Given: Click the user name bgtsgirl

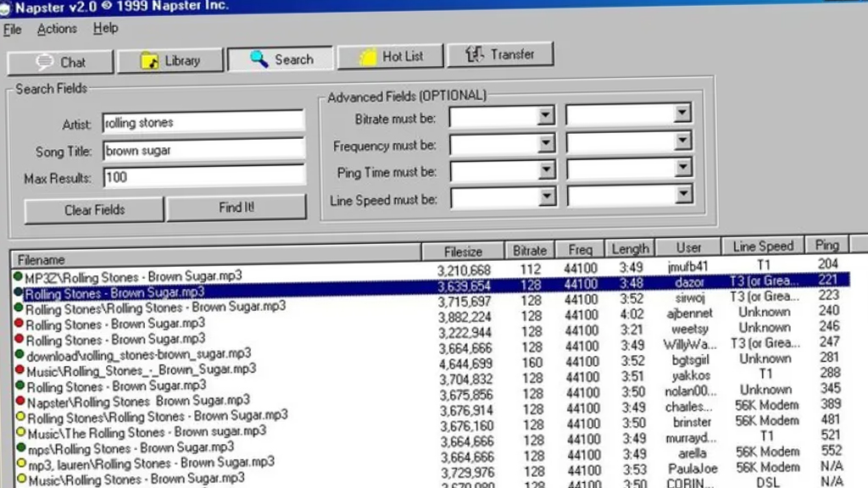Looking at the screenshot, I should 690,360.
